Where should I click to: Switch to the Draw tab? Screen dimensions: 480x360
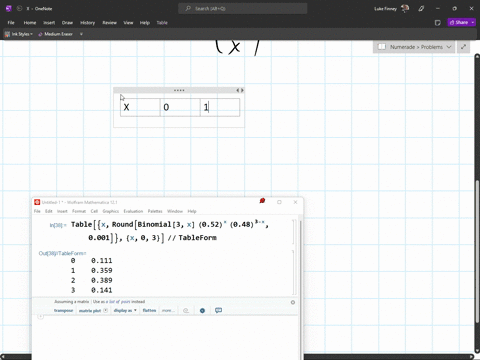[67, 23]
